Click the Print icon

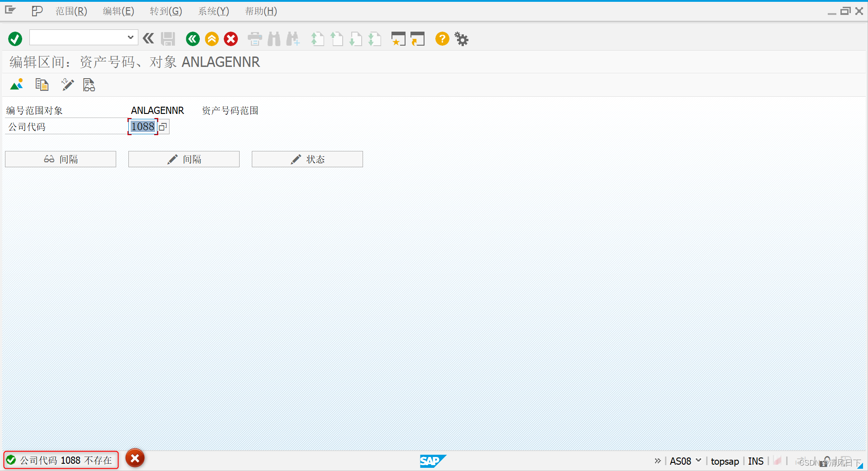(255, 39)
